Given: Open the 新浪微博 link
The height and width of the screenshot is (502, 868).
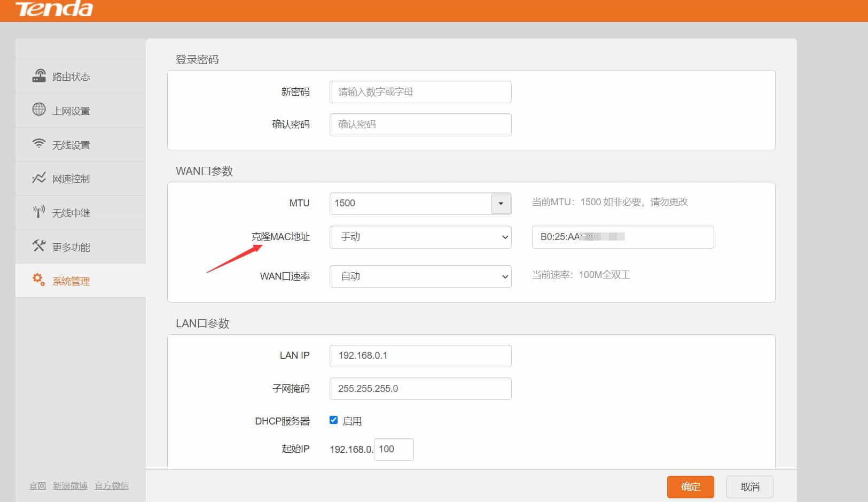Looking at the screenshot, I should [x=70, y=485].
